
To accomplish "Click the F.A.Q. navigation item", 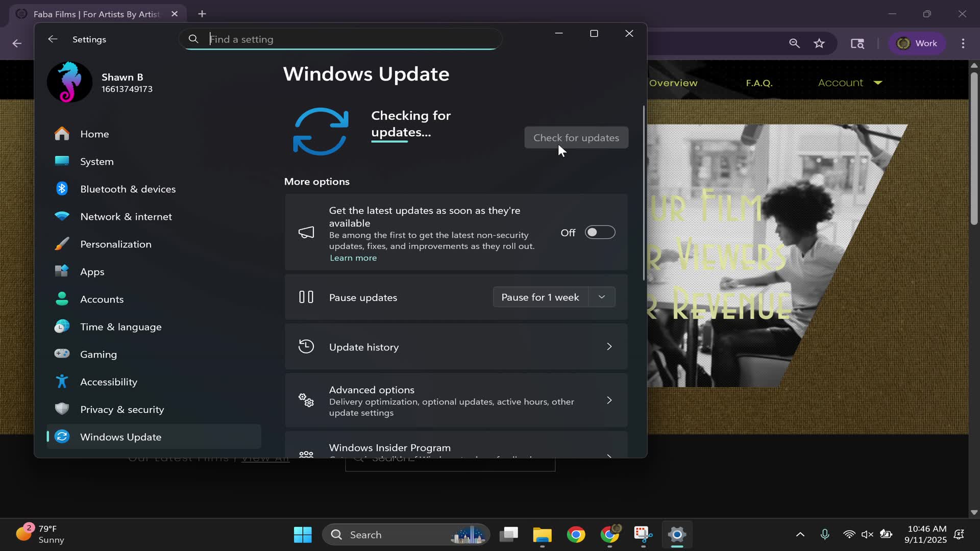I will pos(759,83).
